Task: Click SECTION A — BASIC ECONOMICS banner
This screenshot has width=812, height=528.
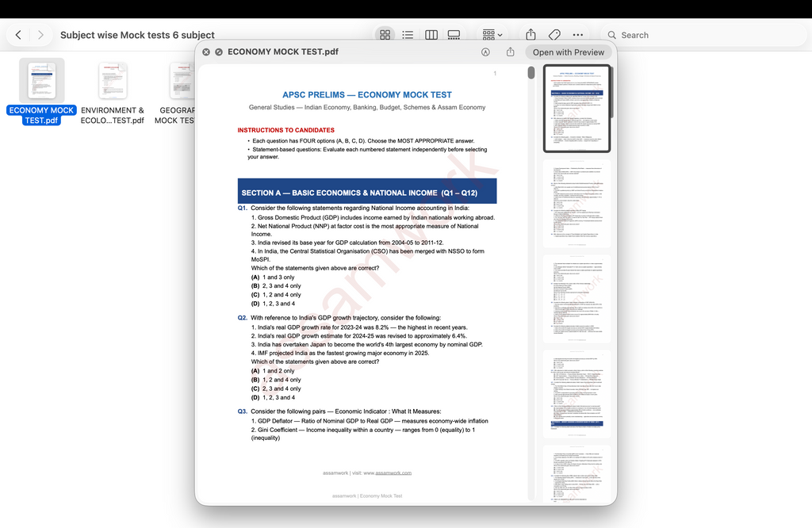Action: coord(366,191)
